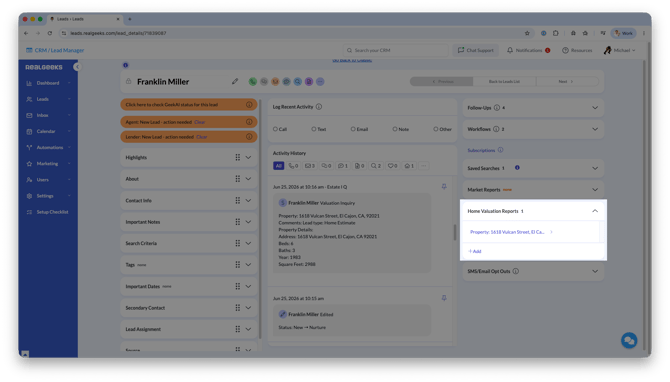Click the pencil icon to edit Franklin Miller

click(235, 81)
